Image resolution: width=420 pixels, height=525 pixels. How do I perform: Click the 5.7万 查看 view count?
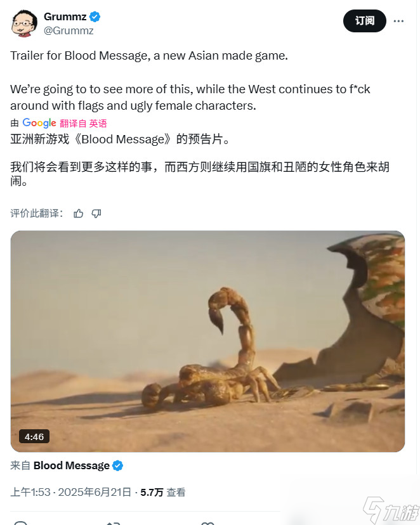point(163,492)
